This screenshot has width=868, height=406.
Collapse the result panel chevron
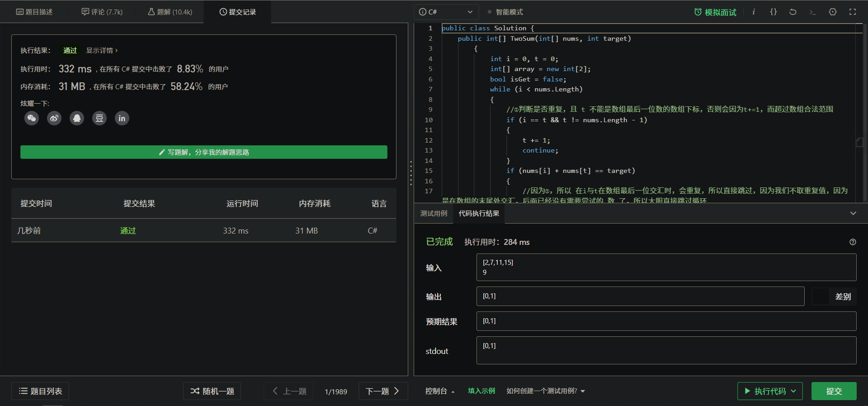click(853, 213)
